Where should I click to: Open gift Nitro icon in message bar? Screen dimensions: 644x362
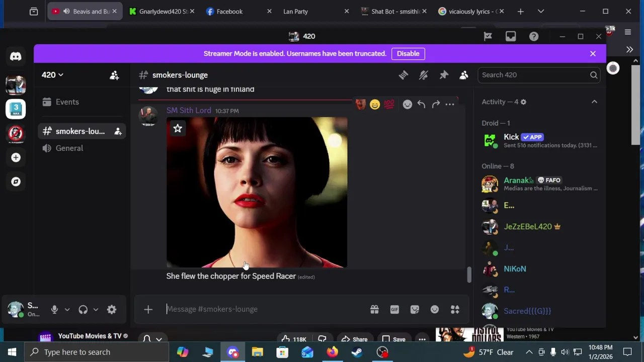pos(374,309)
